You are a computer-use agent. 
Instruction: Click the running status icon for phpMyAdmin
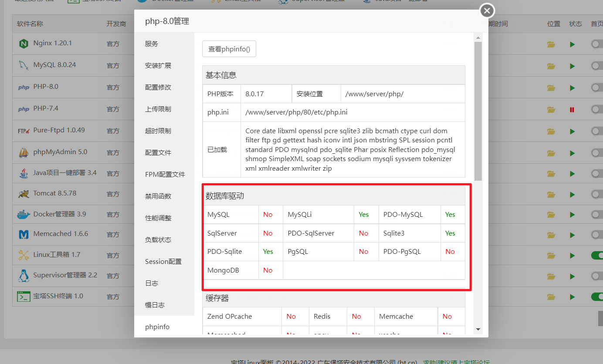(x=573, y=153)
